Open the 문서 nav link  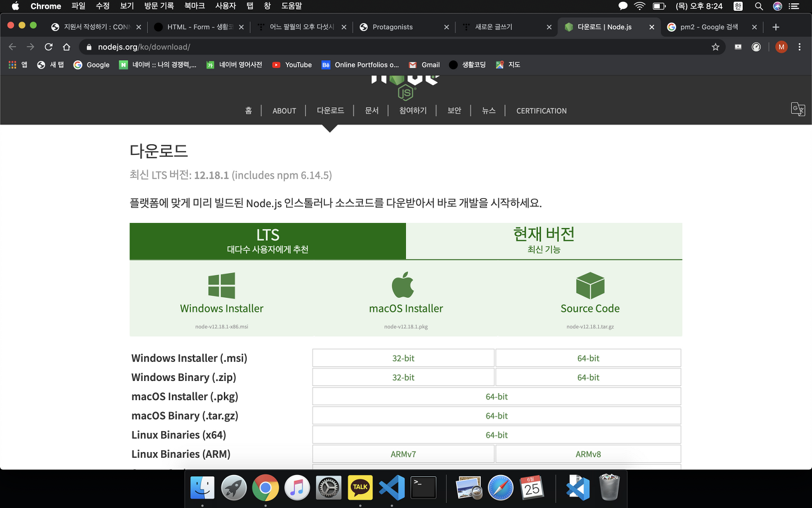click(372, 110)
